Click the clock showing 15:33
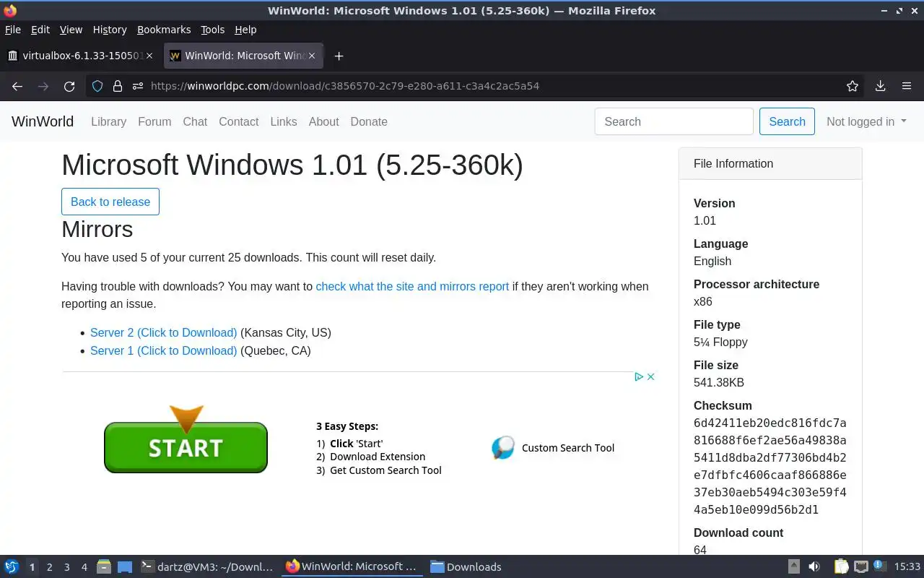The image size is (924, 578). (907, 567)
